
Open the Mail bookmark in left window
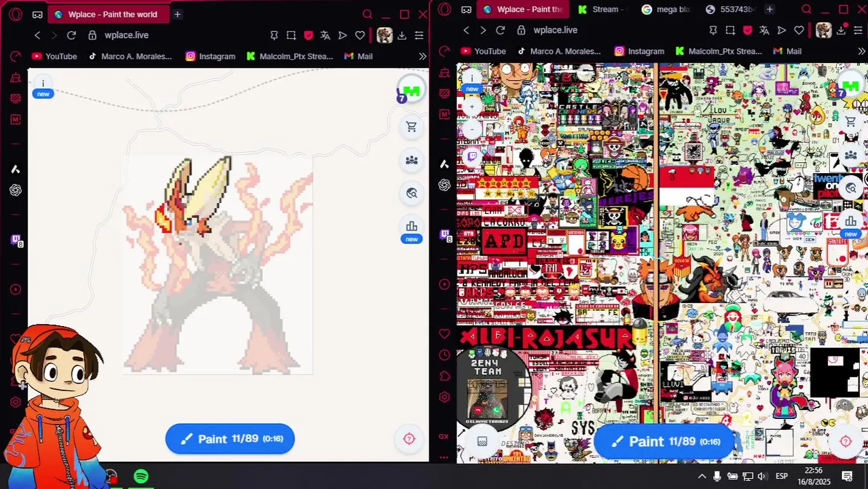(x=358, y=56)
